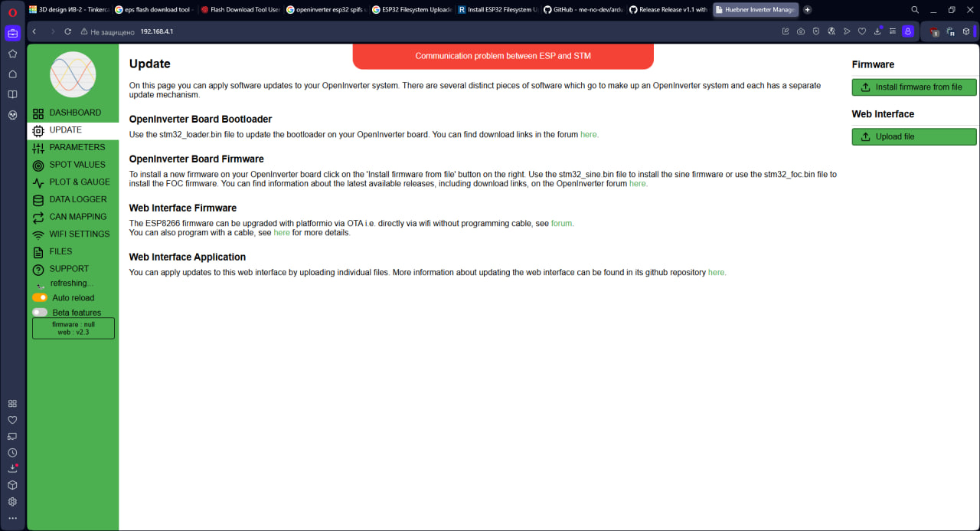Follow the OpenInverter firmware forum 'here' link
The width and height of the screenshot is (980, 531).
pos(638,184)
